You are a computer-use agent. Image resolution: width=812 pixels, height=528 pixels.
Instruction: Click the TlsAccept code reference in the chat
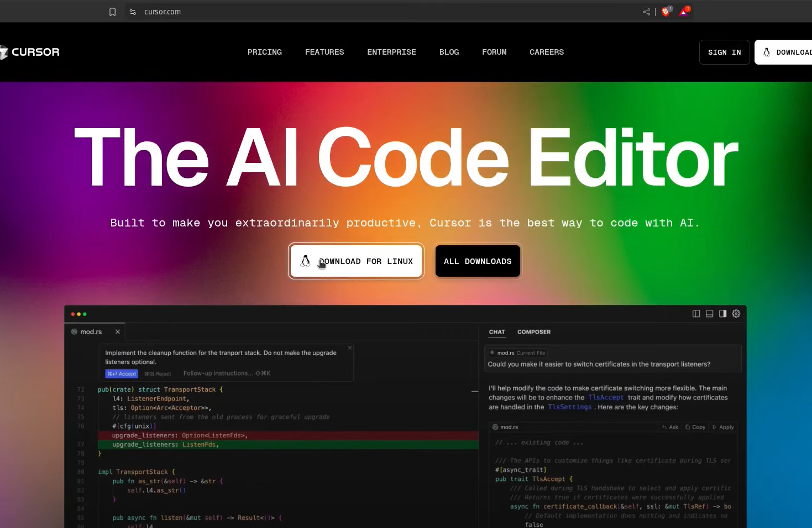tap(606, 398)
